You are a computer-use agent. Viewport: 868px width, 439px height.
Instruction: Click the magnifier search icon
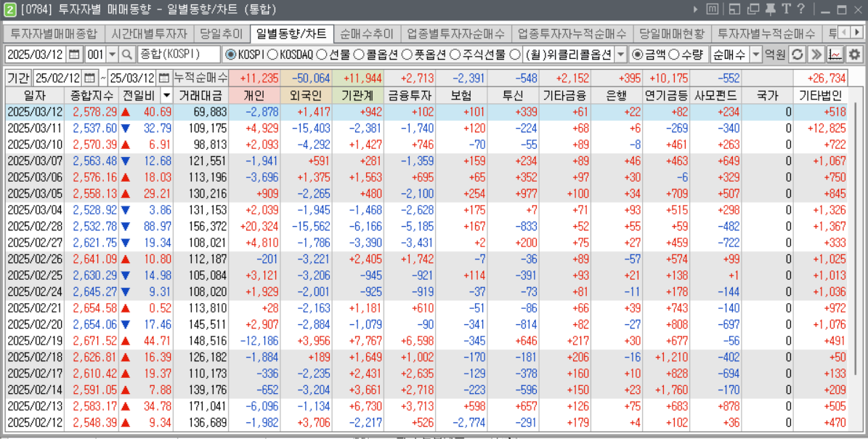[127, 55]
